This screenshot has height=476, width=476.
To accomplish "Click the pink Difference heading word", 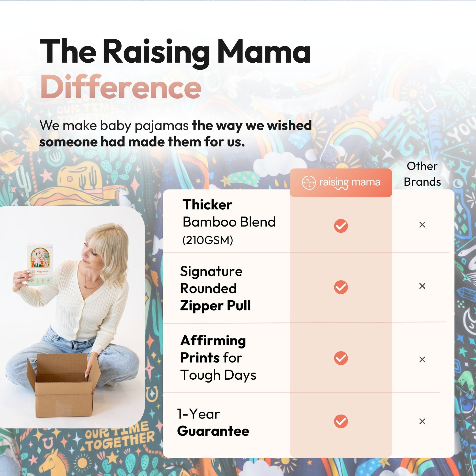I will (x=121, y=87).
